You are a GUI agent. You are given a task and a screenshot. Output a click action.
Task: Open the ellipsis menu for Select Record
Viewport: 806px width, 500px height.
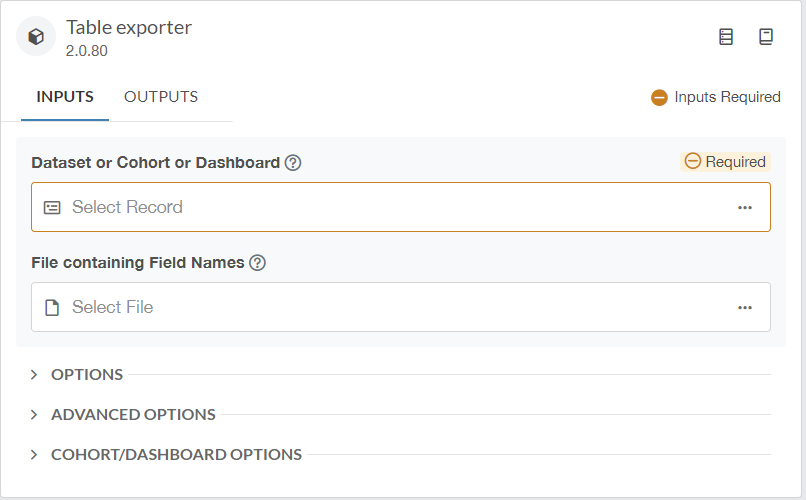[745, 208]
